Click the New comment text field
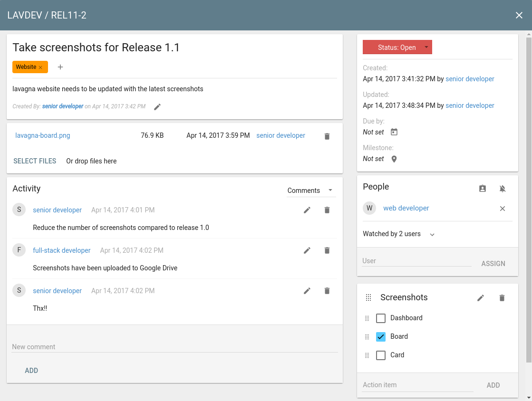 (174, 347)
